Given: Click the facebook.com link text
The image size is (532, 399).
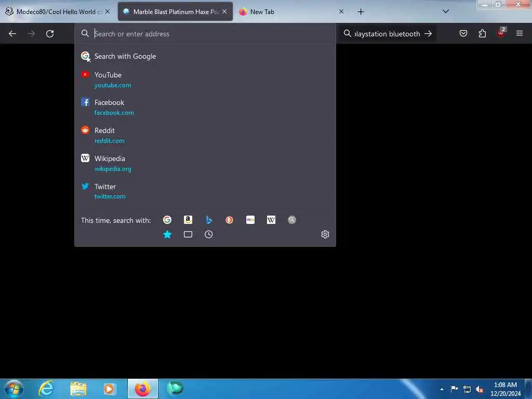Looking at the screenshot, I should (x=114, y=113).
